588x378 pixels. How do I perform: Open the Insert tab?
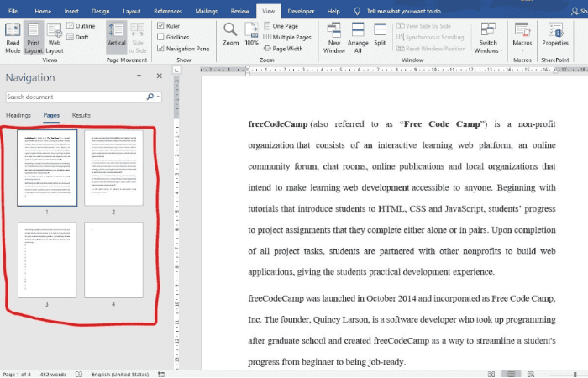(71, 11)
